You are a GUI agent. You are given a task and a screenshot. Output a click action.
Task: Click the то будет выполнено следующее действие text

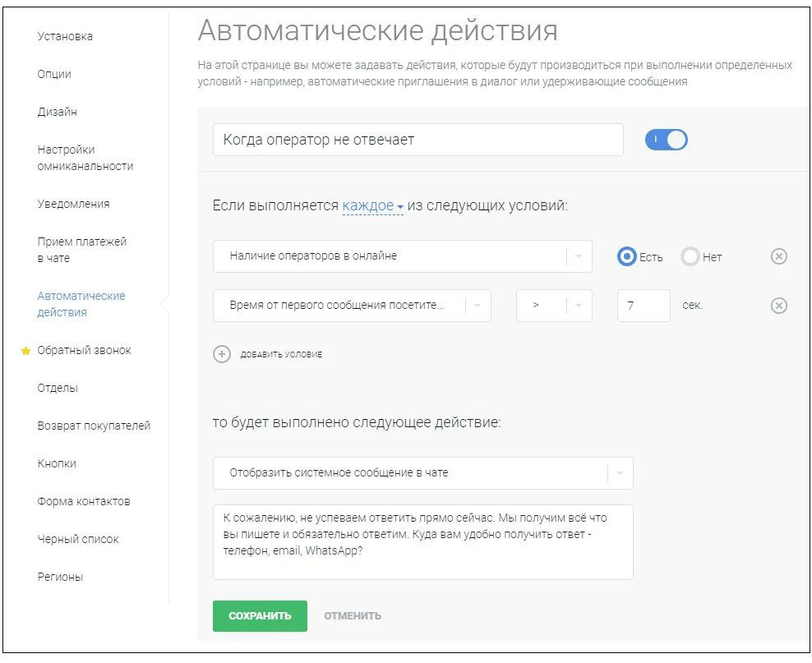click(x=357, y=422)
